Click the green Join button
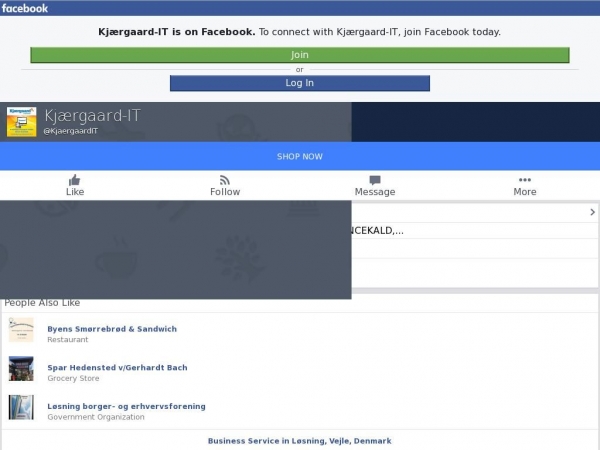The width and height of the screenshot is (600, 450). tap(300, 55)
